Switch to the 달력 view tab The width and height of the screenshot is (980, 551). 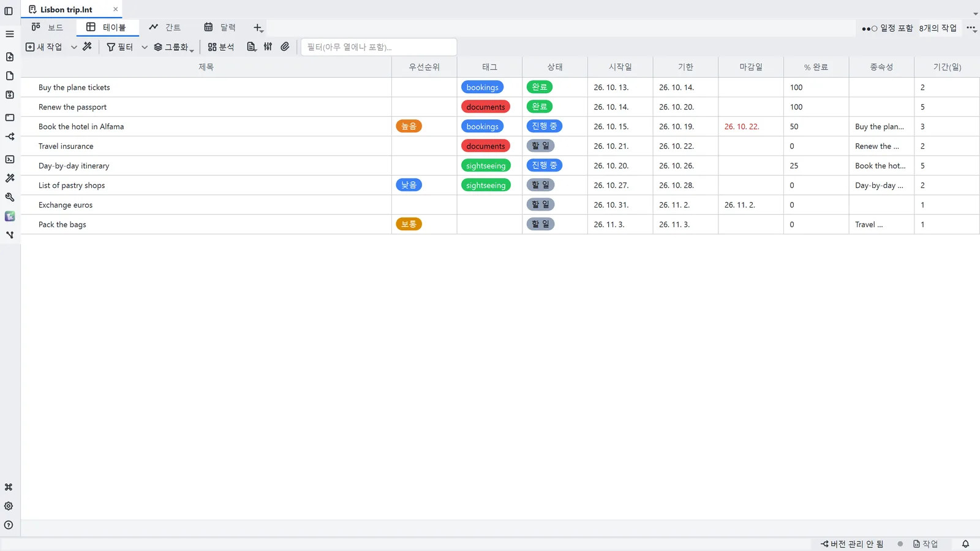220,28
